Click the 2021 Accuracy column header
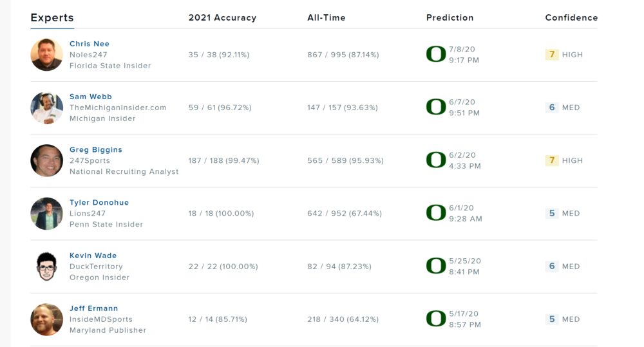This screenshot has height=347, width=644. pyautogui.click(x=222, y=18)
